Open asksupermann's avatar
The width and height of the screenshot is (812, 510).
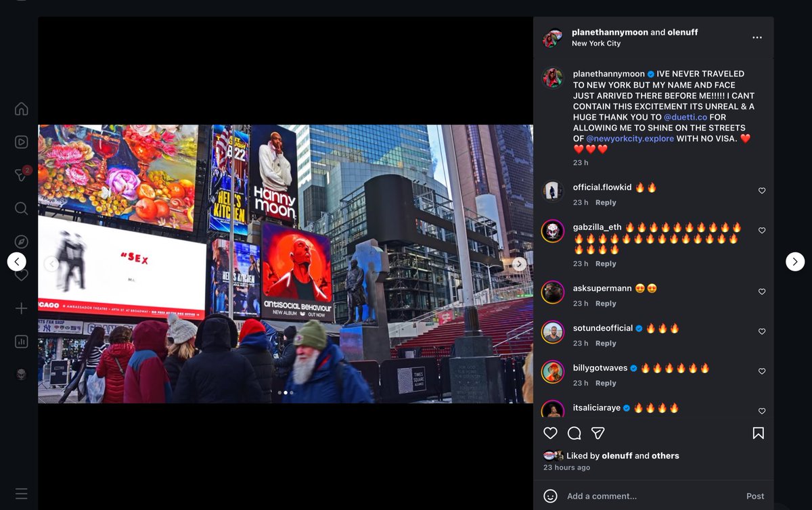pyautogui.click(x=553, y=292)
